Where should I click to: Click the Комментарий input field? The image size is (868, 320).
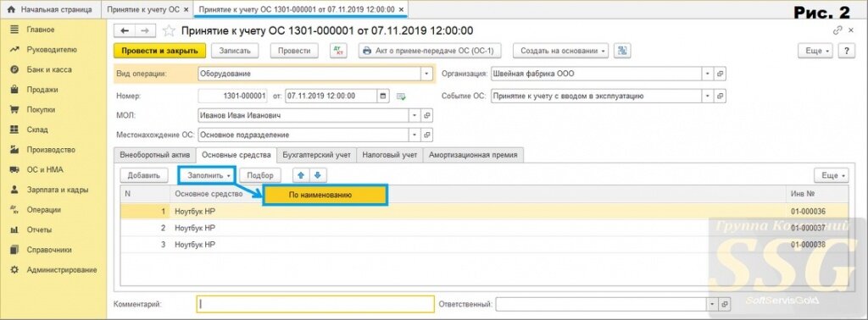[x=315, y=304]
